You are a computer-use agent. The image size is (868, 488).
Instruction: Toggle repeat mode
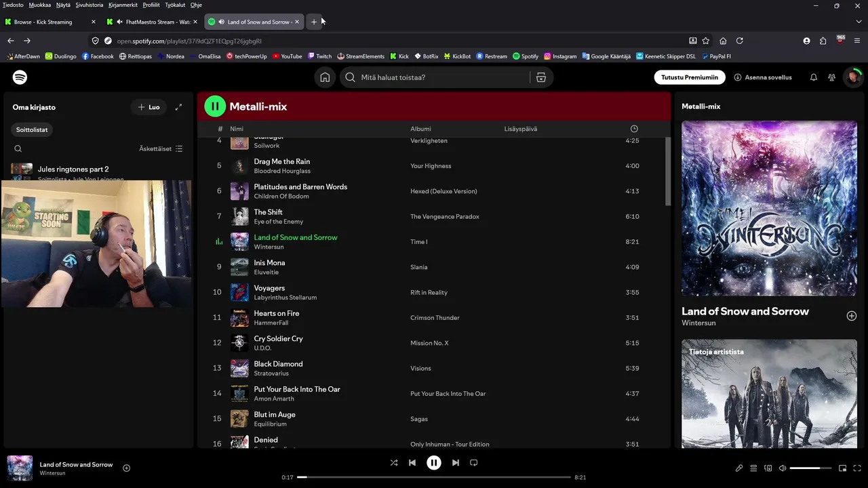coord(474,463)
